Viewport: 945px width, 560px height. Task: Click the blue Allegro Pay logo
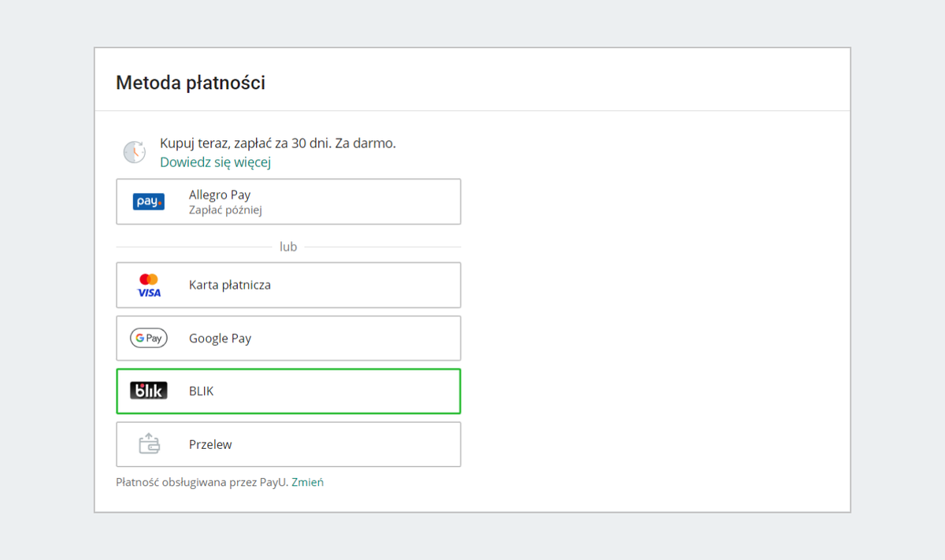(x=149, y=202)
